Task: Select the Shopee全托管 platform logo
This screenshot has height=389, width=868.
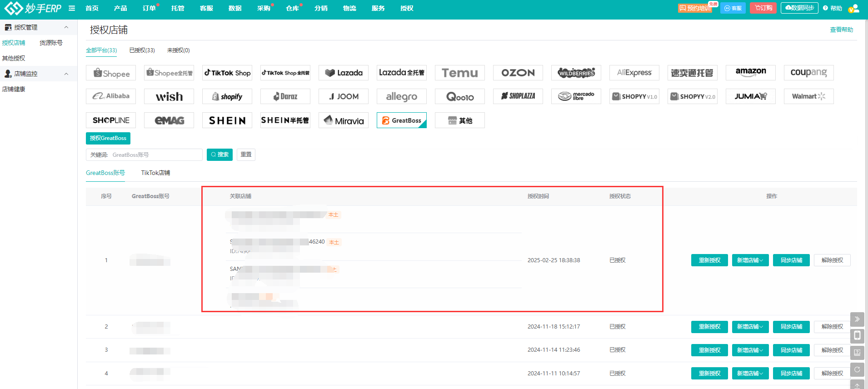Action: (x=169, y=73)
